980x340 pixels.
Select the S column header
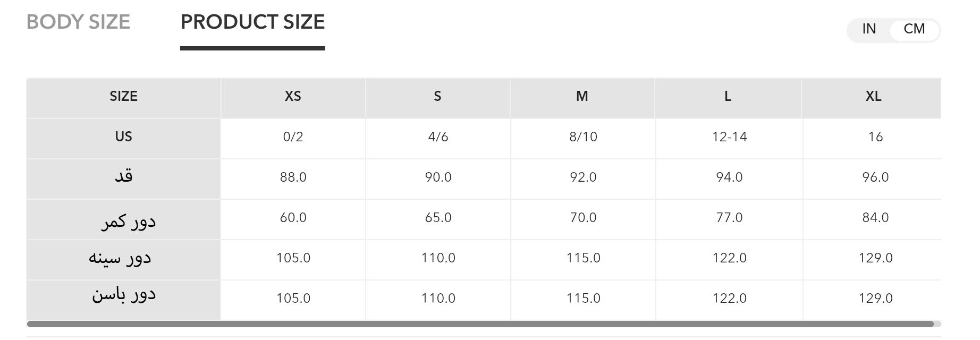click(x=437, y=97)
